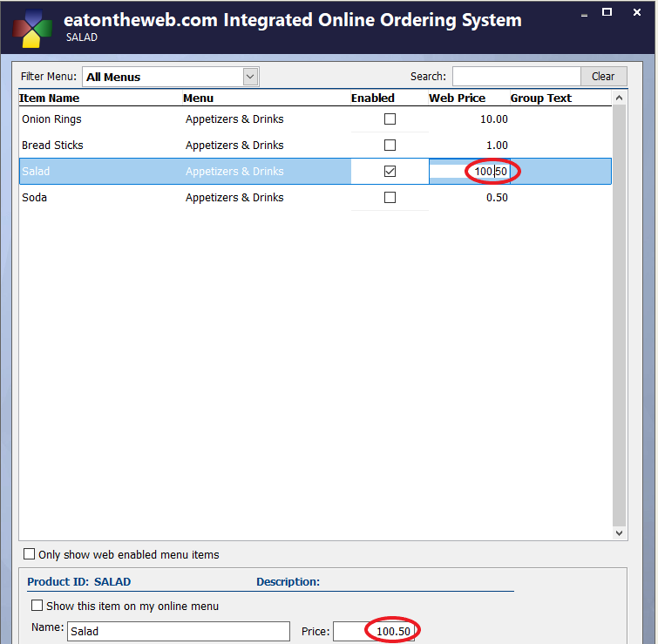Click the Name field containing Salad
Viewport: 658px width, 644px height.
(x=179, y=631)
